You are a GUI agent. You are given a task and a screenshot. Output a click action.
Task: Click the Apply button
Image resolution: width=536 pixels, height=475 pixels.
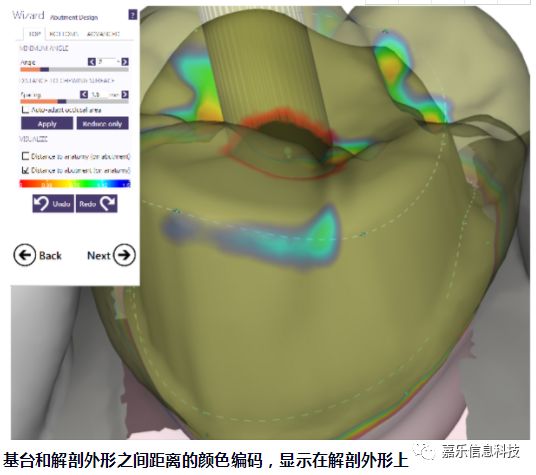pyautogui.click(x=47, y=123)
